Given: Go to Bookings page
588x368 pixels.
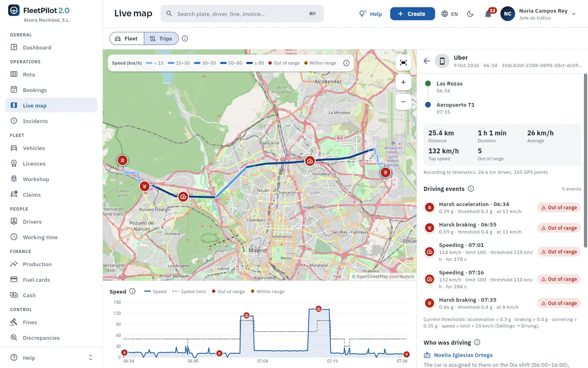Looking at the screenshot, I should (51, 90).
